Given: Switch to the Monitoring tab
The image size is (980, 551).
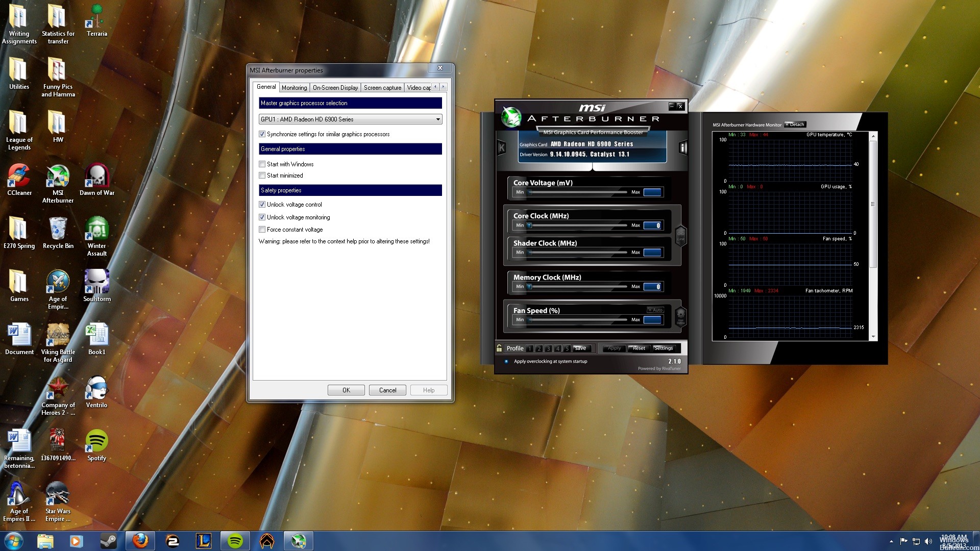Looking at the screenshot, I should point(295,88).
